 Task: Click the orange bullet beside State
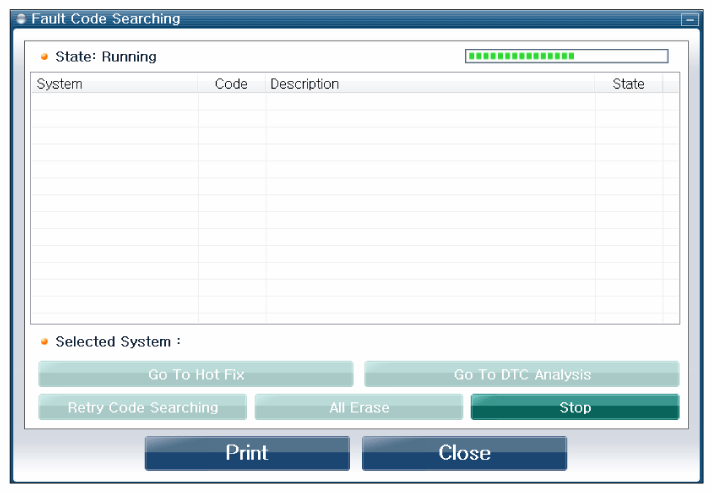(x=44, y=57)
